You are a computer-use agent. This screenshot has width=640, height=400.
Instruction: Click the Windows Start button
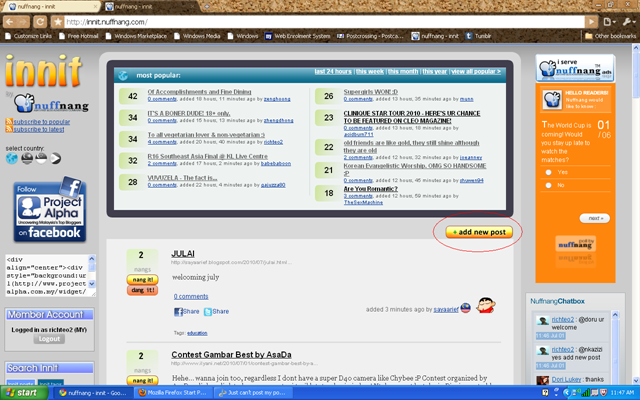point(22,393)
